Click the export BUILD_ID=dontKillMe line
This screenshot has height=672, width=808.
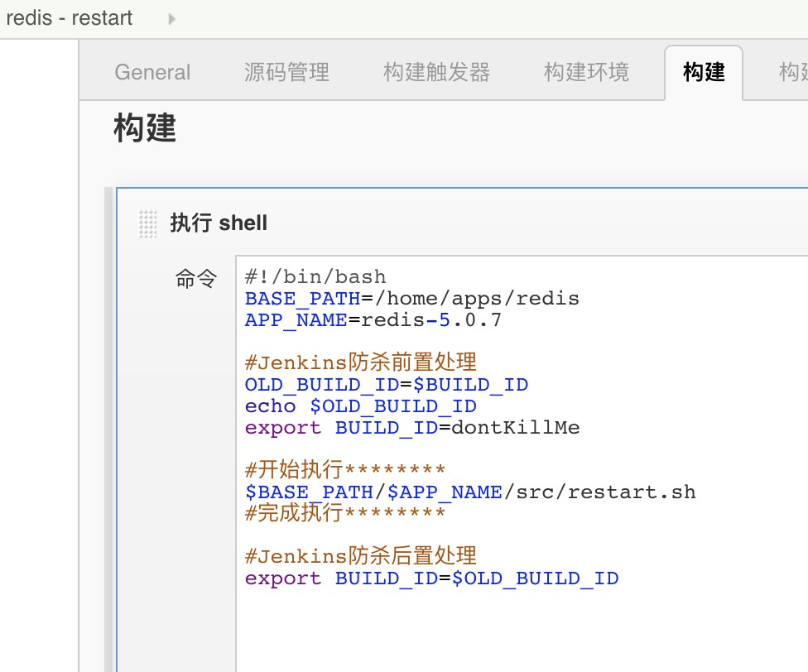pos(412,428)
